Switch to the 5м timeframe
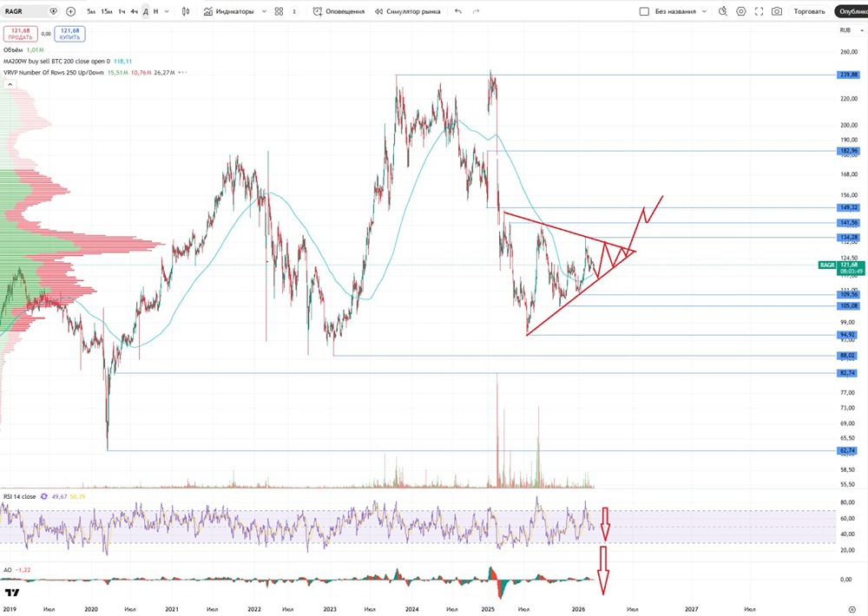Viewport: 868px width, 616px height. (91, 11)
